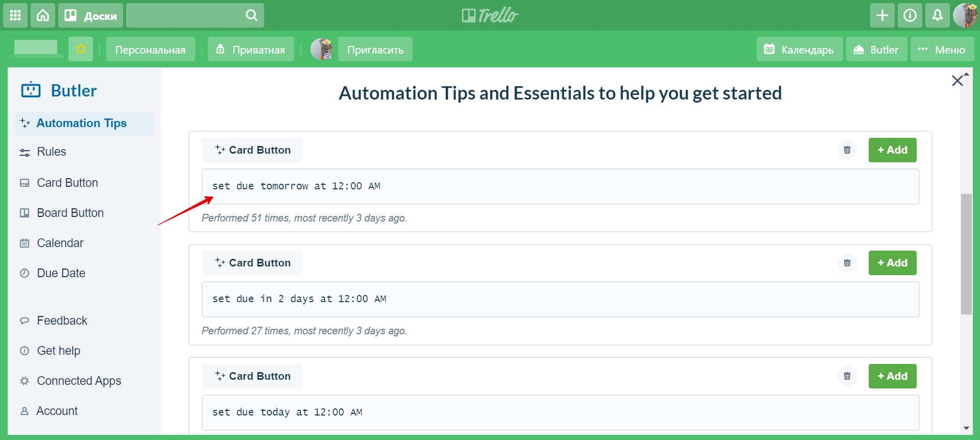This screenshot has height=440, width=980.
Task: Click the Board Button sidebar icon
Action: [x=25, y=213]
